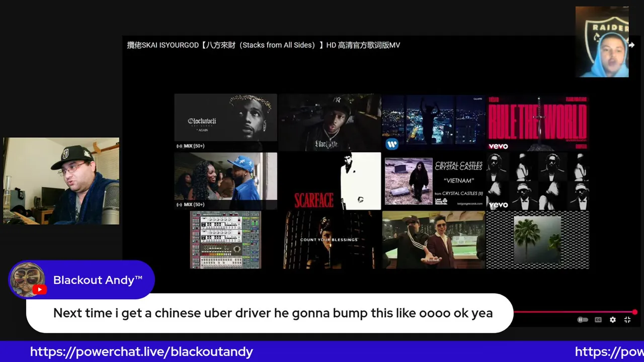The image size is (644, 362).
Task: Turn on closed captions with CC button
Action: point(598,320)
